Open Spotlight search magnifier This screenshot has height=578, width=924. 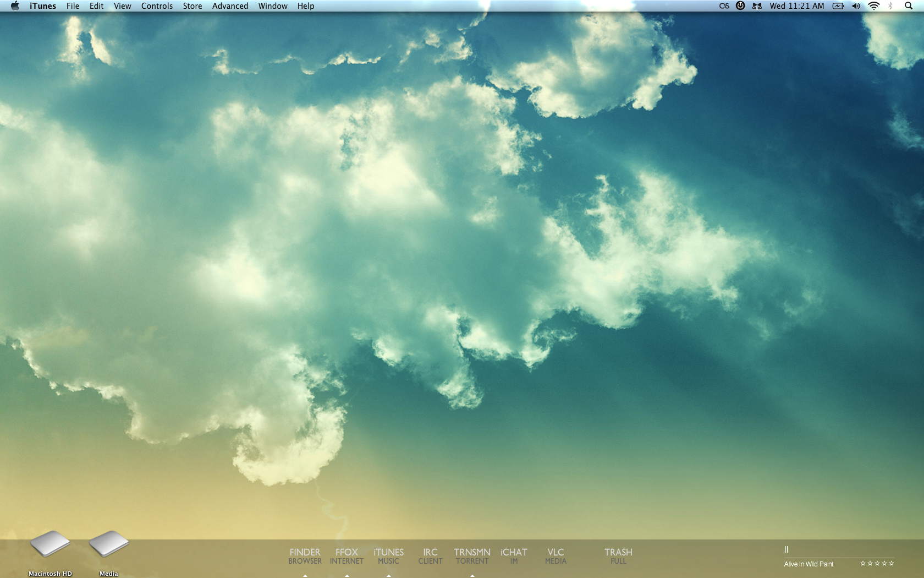click(x=909, y=6)
